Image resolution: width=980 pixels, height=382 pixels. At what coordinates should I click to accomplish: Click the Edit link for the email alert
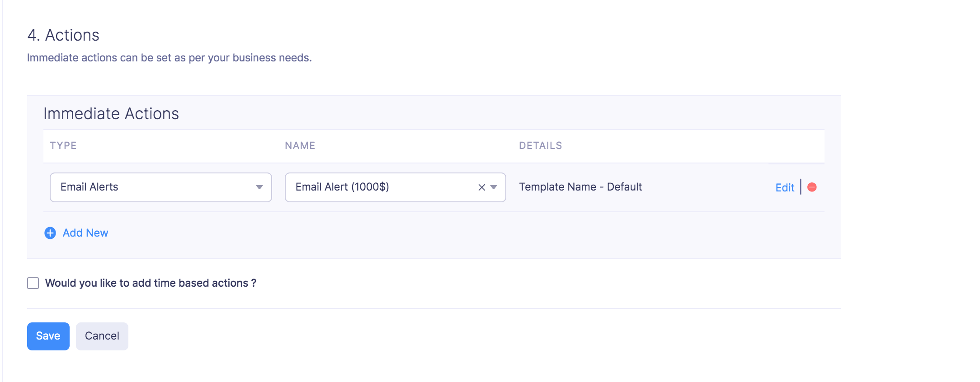click(785, 187)
